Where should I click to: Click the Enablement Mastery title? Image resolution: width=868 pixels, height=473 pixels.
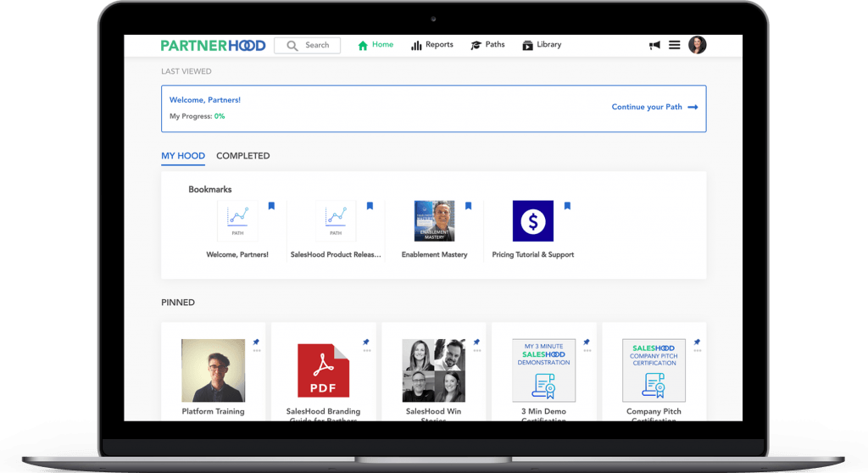pos(435,255)
